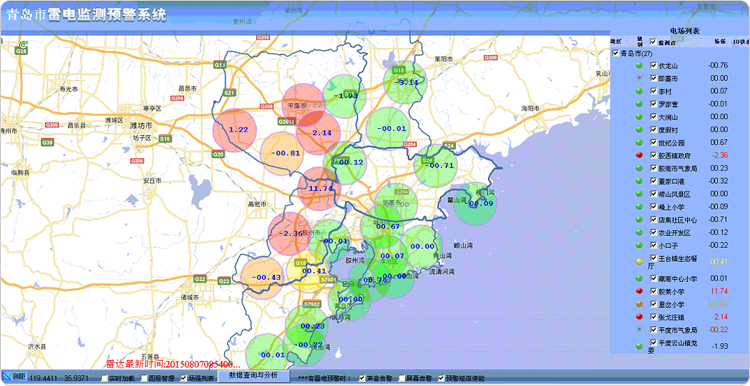Click the sun status icon beside 平度市气象局
750x386 pixels.
[639, 330]
